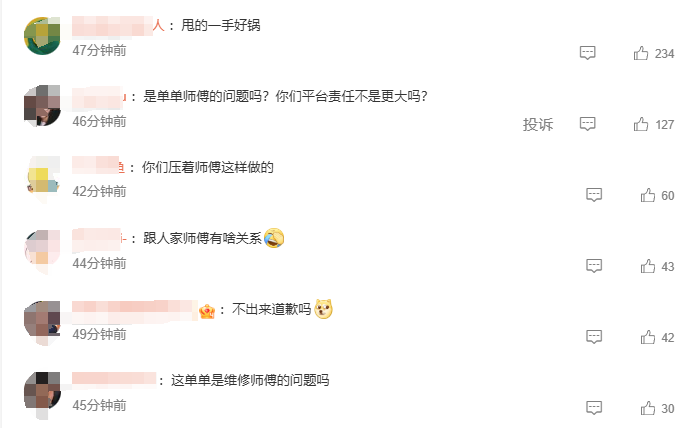697x428 pixels.
Task: Click blurred username before 不出来道歉吗
Action: 135,310
